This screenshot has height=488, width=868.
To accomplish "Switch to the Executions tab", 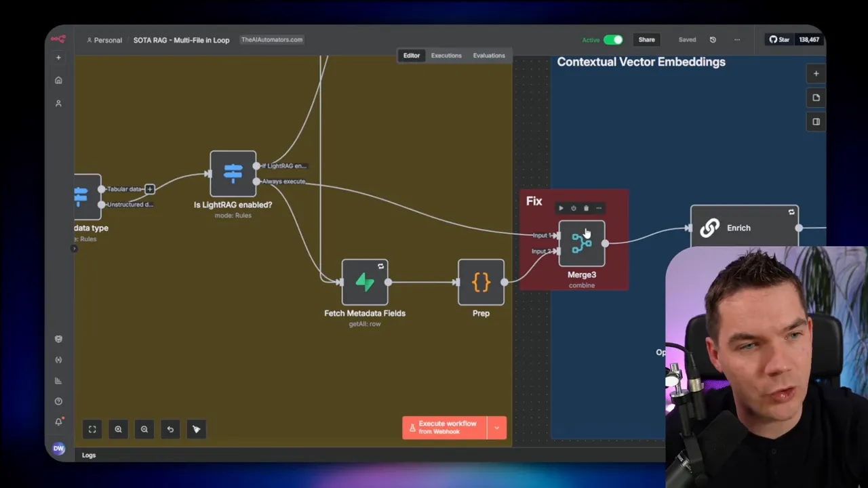I will click(446, 56).
